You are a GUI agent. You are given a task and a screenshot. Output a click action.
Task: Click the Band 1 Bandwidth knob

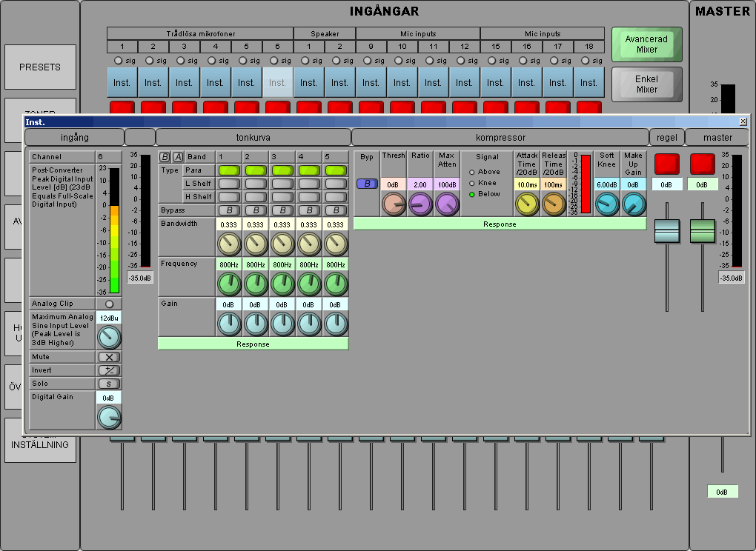(229, 243)
